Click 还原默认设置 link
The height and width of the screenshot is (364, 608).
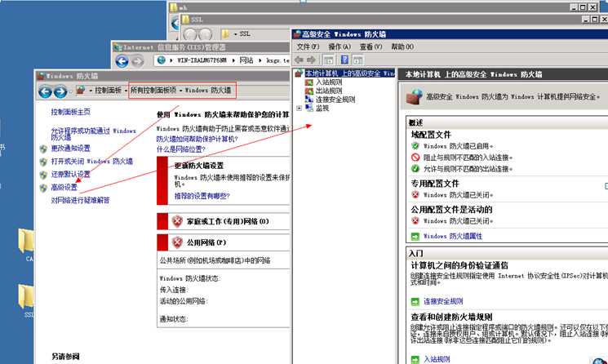[70, 175]
